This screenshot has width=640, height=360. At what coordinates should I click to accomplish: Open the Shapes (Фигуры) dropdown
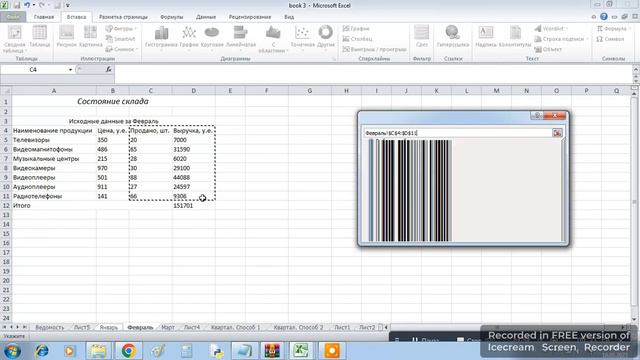tap(121, 29)
